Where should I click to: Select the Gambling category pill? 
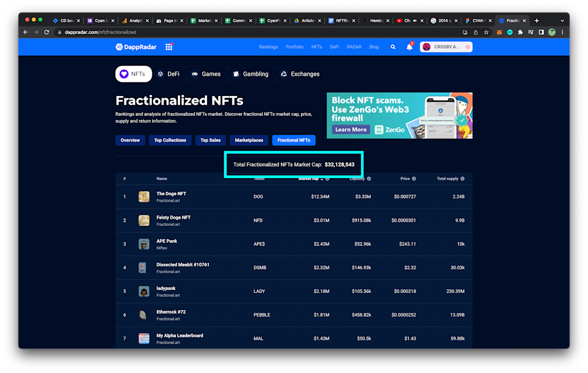[x=251, y=74]
